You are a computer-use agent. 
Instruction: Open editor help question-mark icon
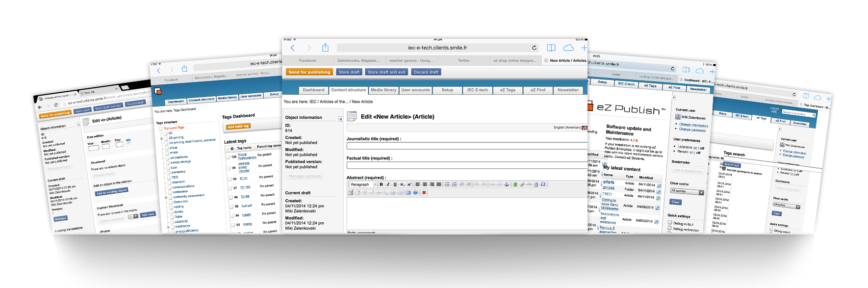pos(415,193)
